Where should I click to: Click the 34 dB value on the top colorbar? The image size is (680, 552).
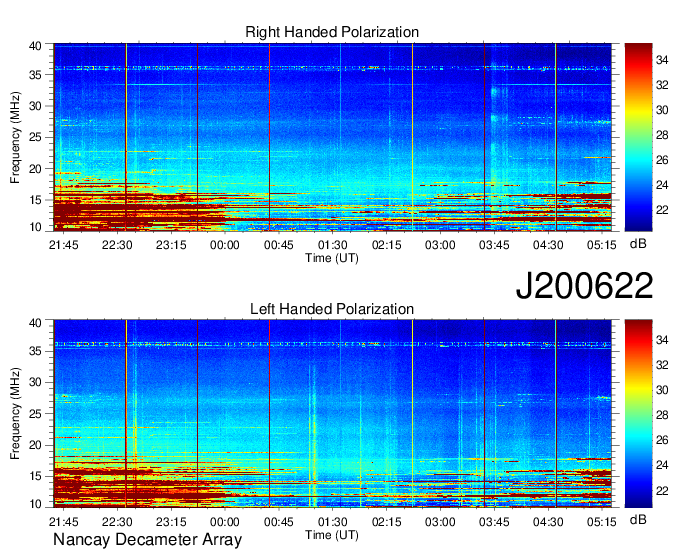pyautogui.click(x=662, y=60)
